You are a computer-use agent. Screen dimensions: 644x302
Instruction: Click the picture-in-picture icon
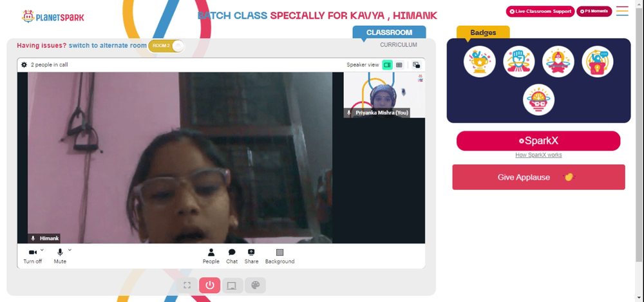pyautogui.click(x=416, y=65)
